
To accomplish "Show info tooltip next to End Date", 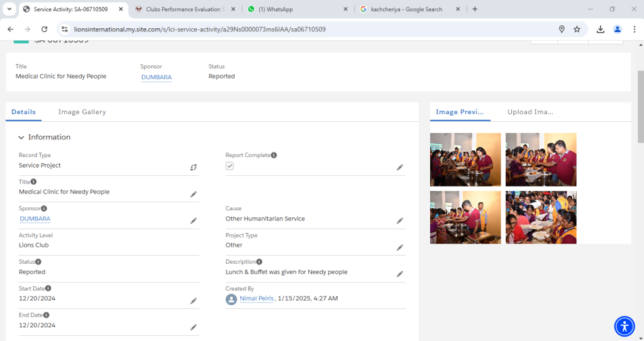I will [47, 315].
